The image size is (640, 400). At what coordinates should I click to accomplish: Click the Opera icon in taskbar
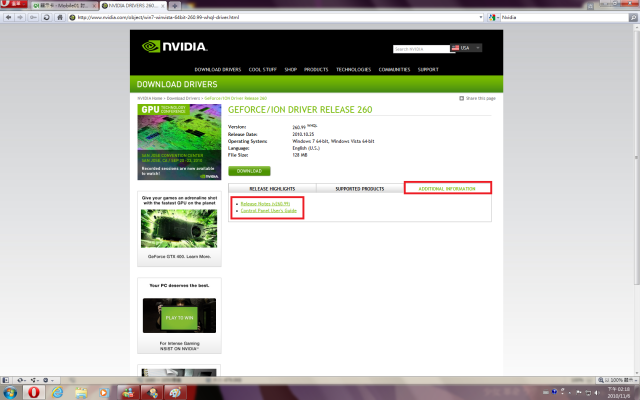[34, 393]
